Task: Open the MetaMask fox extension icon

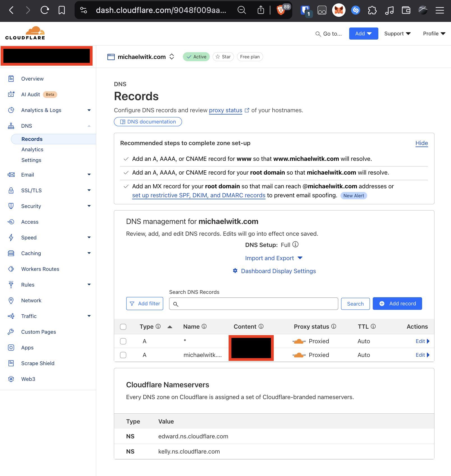Action: coord(339,10)
